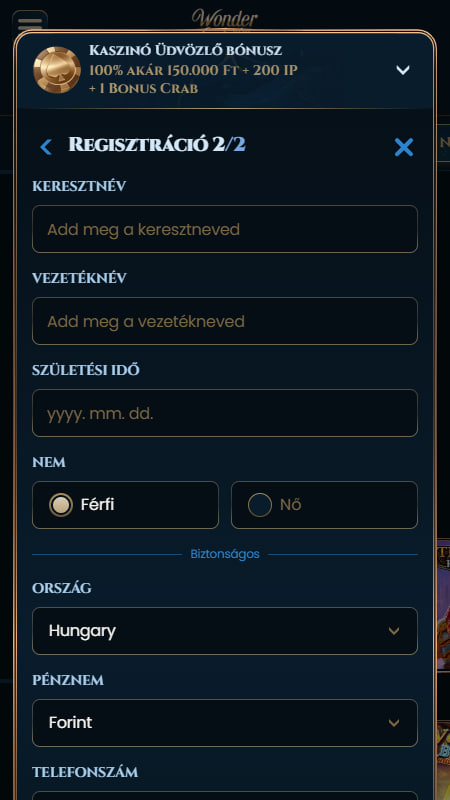This screenshot has height=800, width=450.
Task: Click the chevron arrow inside Pénznem field
Action: pos(393,723)
